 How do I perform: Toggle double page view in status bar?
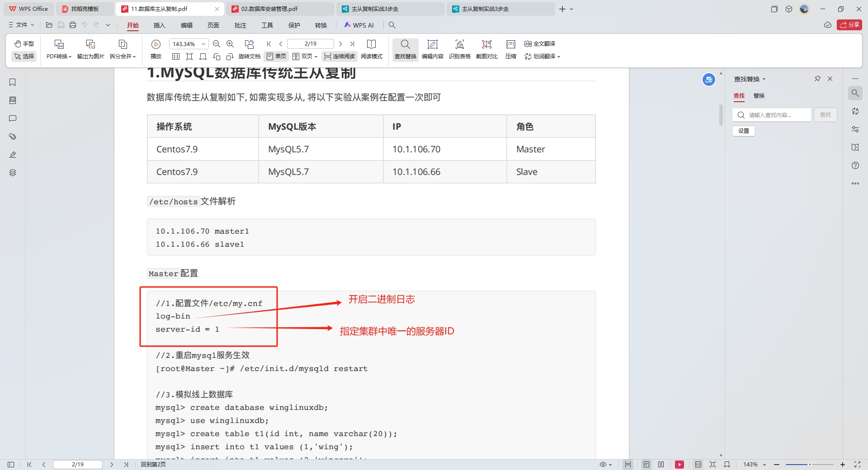(x=661, y=465)
